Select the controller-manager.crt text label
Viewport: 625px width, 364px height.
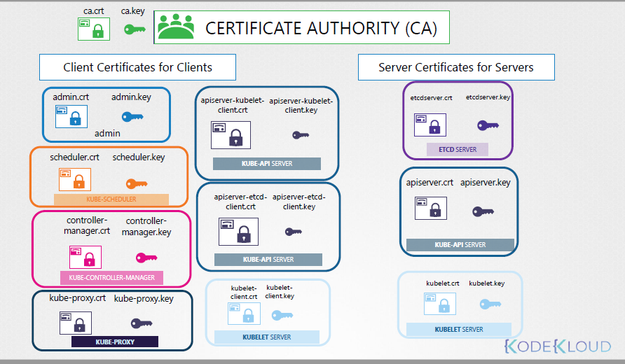tap(87, 225)
